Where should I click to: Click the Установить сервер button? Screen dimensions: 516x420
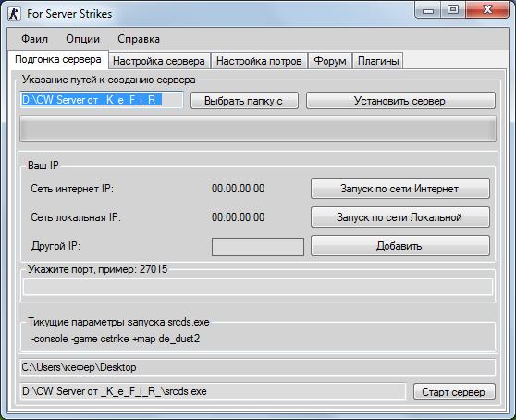coord(400,101)
